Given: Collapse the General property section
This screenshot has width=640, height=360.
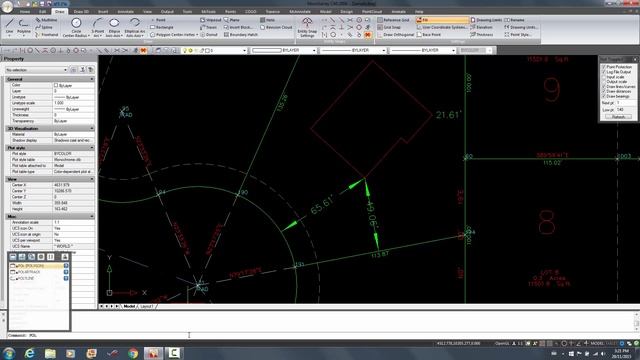Looking at the screenshot, I should 92,79.
